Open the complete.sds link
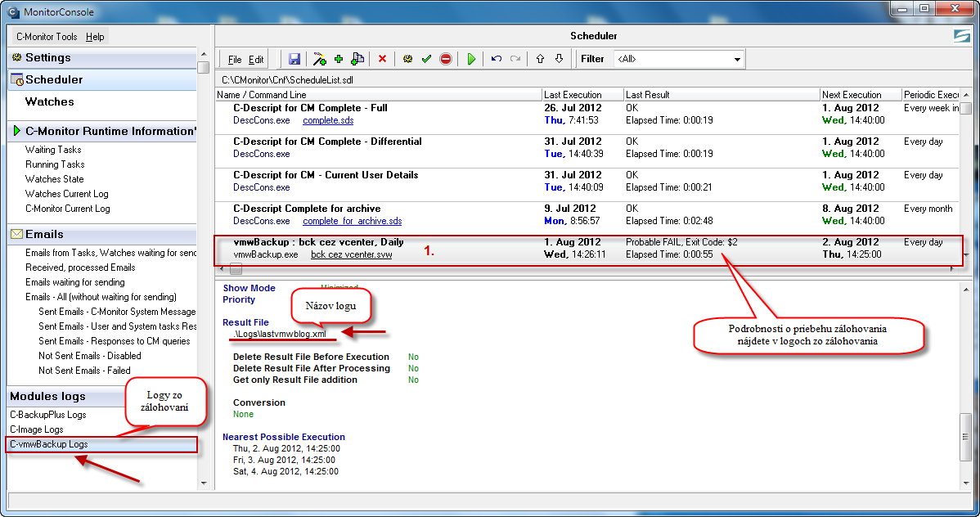The width and height of the screenshot is (980, 517). pyautogui.click(x=328, y=120)
